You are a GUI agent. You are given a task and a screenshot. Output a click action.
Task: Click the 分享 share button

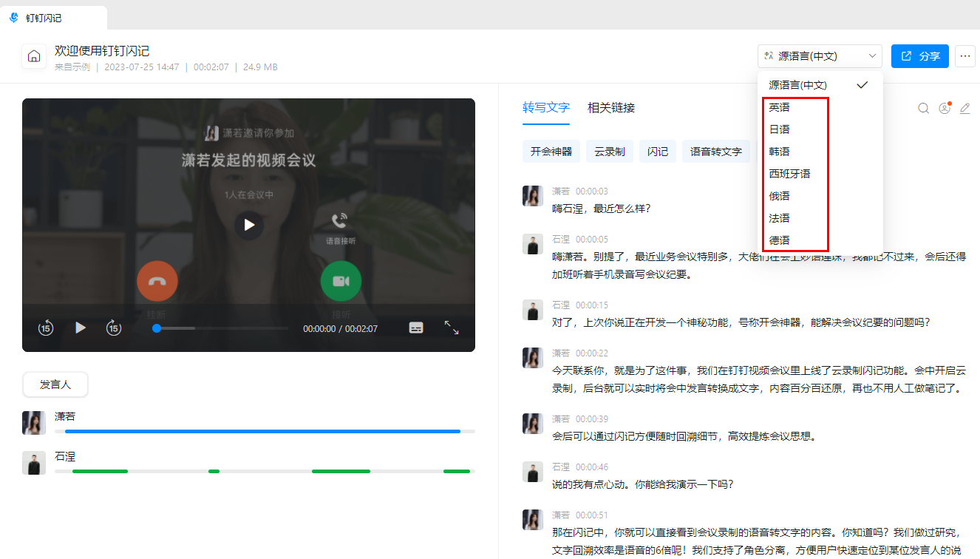coord(920,56)
